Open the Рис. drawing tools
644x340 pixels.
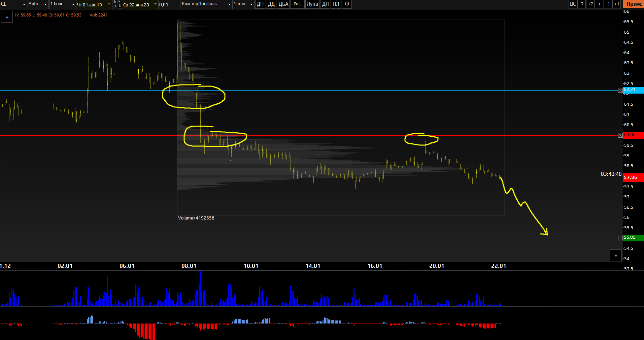[298, 4]
